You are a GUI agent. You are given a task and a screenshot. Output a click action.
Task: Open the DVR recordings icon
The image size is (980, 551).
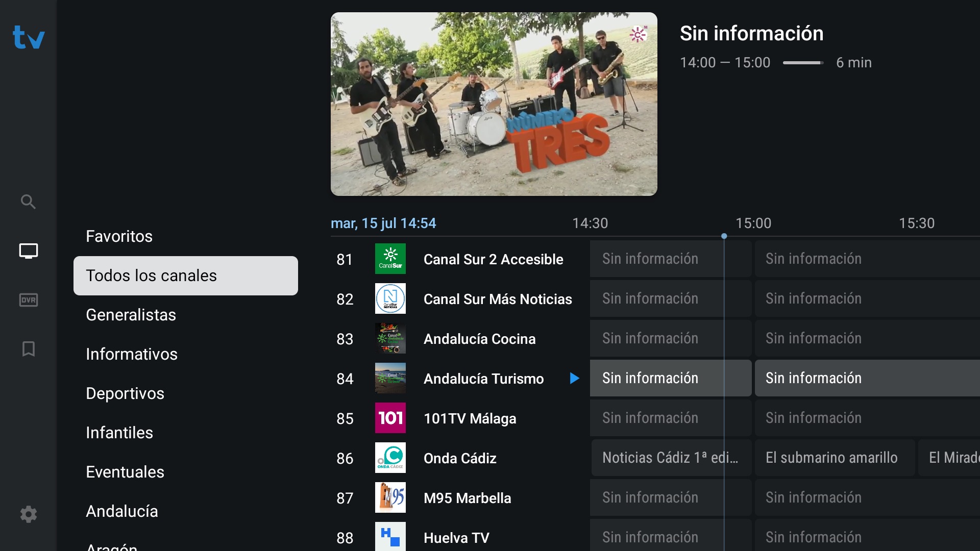(x=28, y=300)
